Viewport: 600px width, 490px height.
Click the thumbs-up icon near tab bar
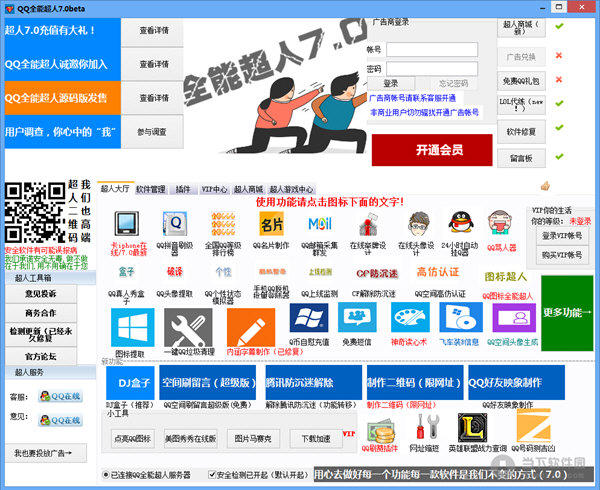click(x=545, y=186)
